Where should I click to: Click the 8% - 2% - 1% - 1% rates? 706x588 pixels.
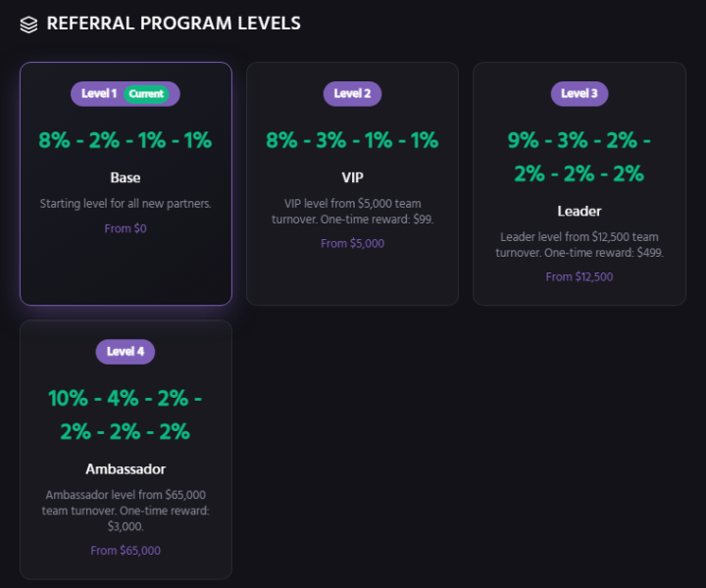click(126, 140)
